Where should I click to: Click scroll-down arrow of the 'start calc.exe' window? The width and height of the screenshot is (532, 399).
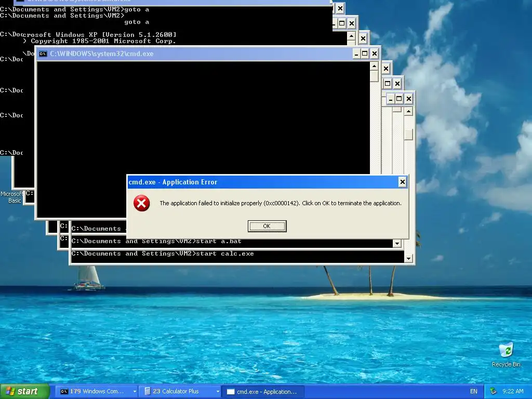point(408,259)
